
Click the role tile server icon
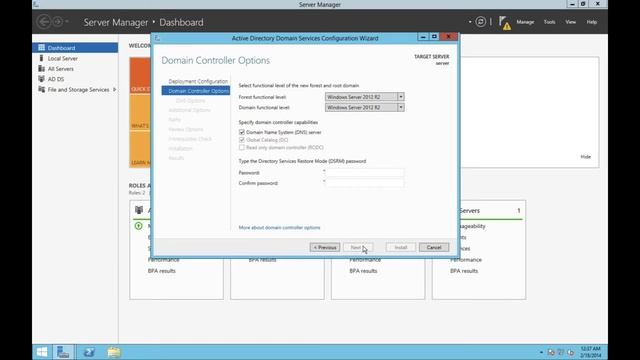[x=139, y=210]
